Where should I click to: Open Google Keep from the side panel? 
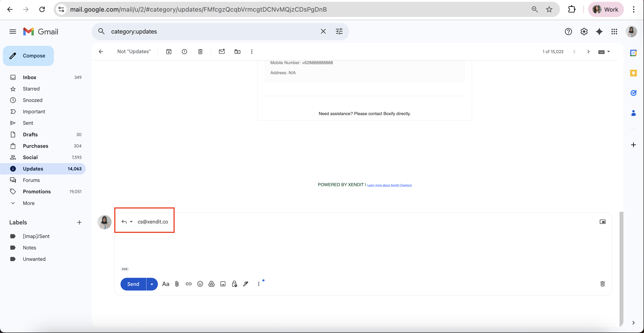[x=633, y=73]
